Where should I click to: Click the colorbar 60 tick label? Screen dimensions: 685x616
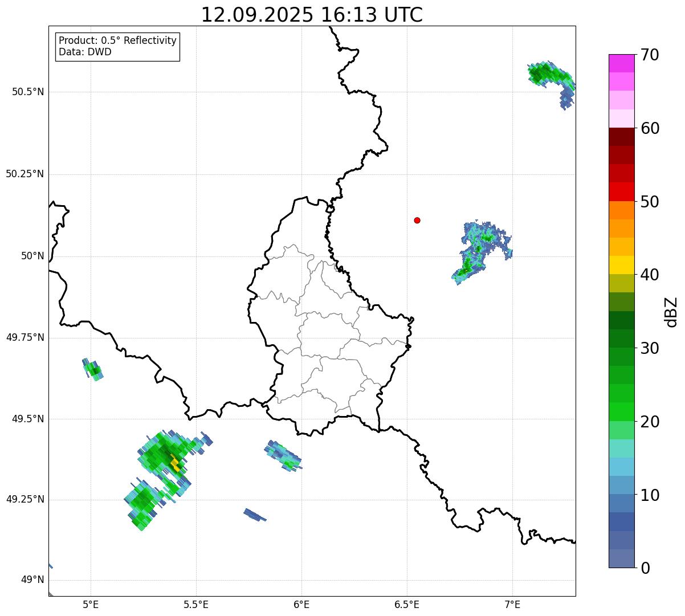coord(649,128)
